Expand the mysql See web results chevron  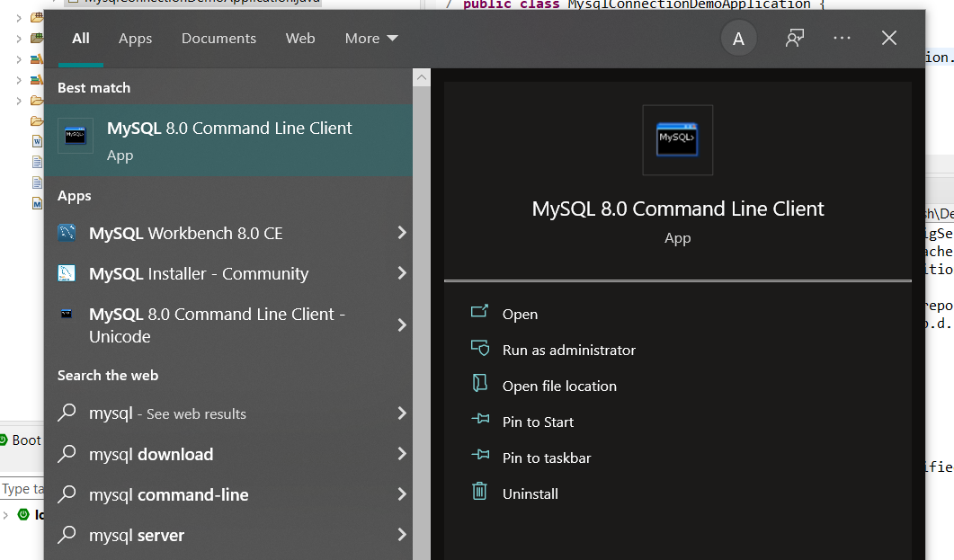pos(402,413)
